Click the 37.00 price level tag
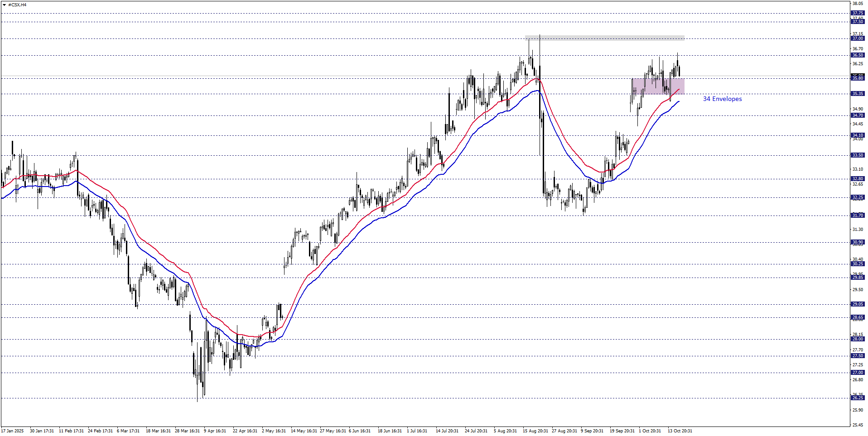 (x=858, y=38)
